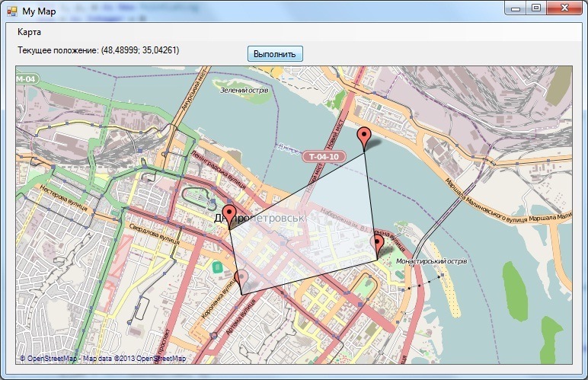Click the M-04 road shield

click(27, 78)
